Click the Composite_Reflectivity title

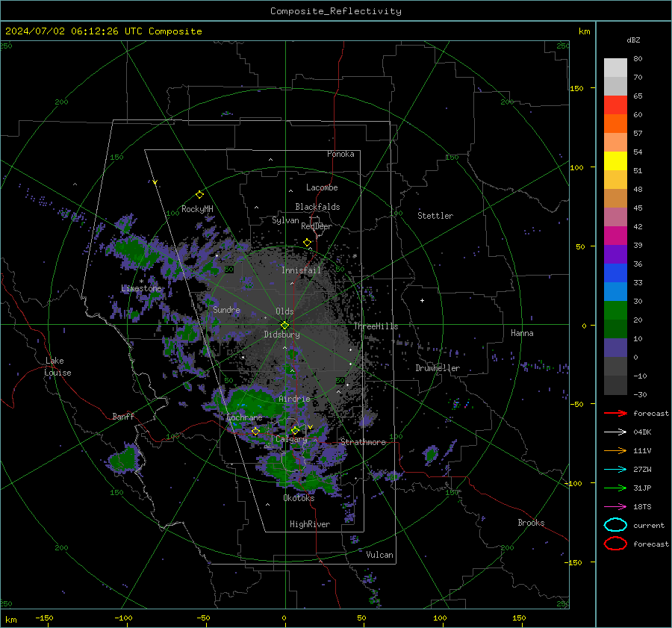[336, 11]
